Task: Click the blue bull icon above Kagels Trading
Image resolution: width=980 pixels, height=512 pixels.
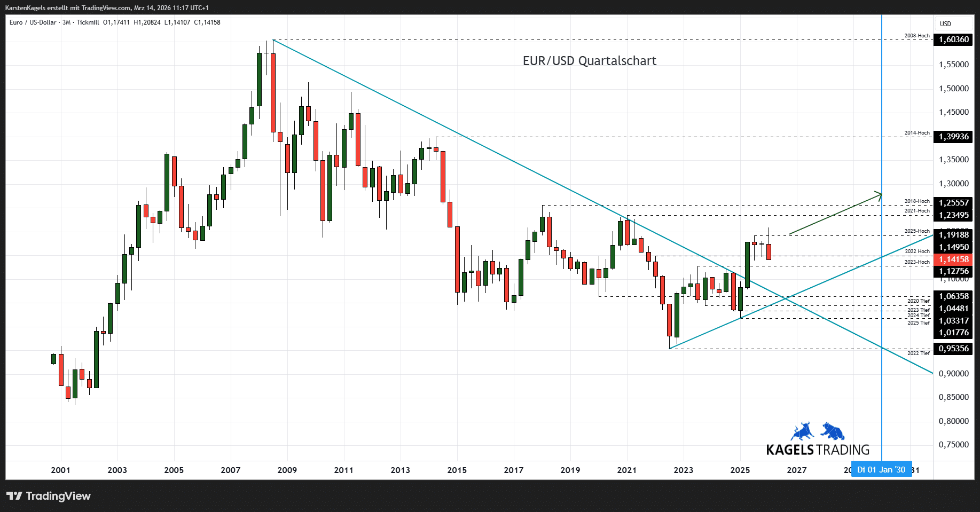Action: pos(802,431)
